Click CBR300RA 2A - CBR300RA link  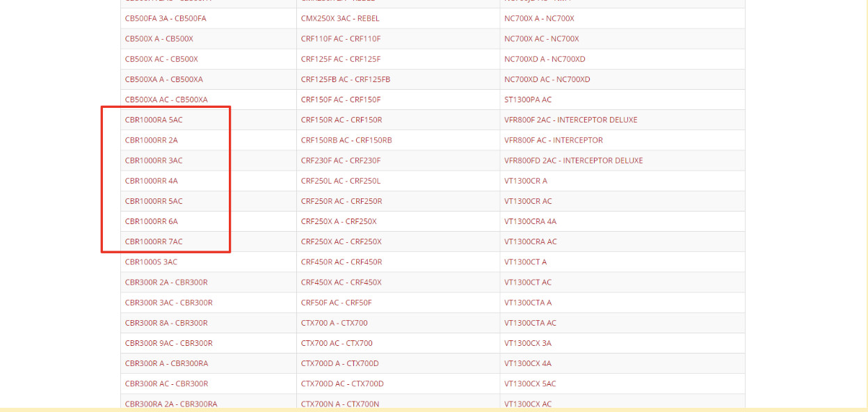pyautogui.click(x=171, y=404)
